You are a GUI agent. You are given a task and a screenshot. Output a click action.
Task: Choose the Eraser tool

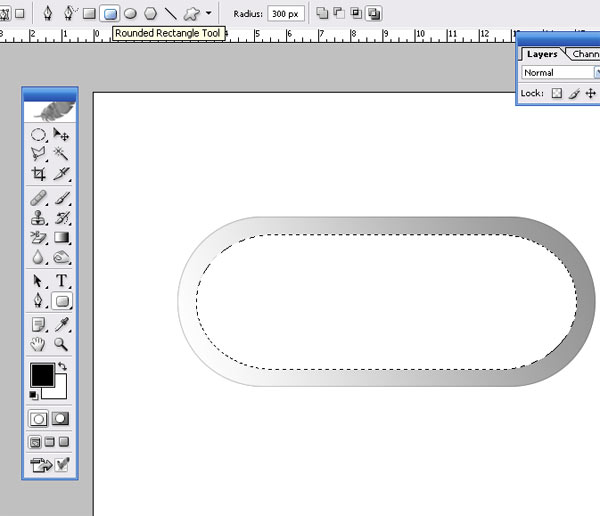tap(38, 238)
